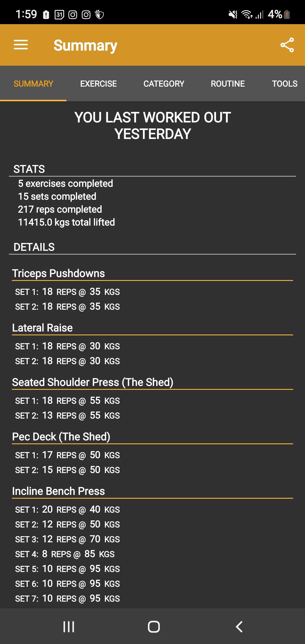This screenshot has width=305, height=644.
Task: Tap the calendar notification icon
Action: 59,15
